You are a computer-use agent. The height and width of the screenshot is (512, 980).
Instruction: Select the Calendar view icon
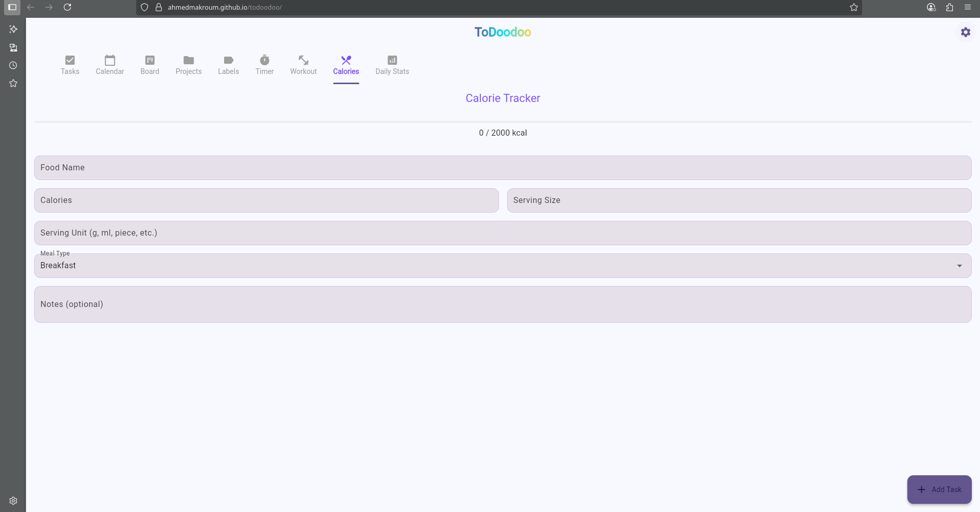click(110, 60)
